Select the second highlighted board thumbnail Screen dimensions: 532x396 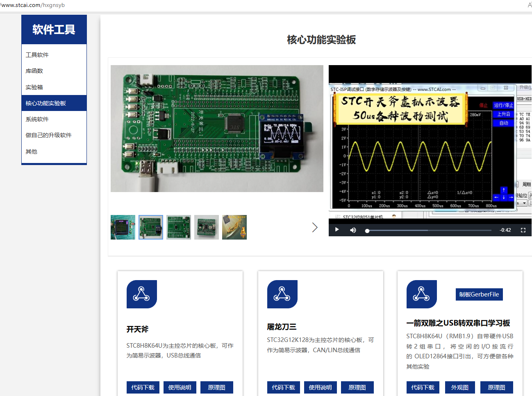point(151,227)
